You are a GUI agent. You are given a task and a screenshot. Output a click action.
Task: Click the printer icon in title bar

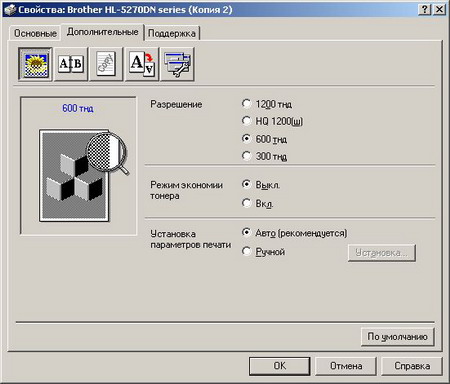[x=9, y=9]
